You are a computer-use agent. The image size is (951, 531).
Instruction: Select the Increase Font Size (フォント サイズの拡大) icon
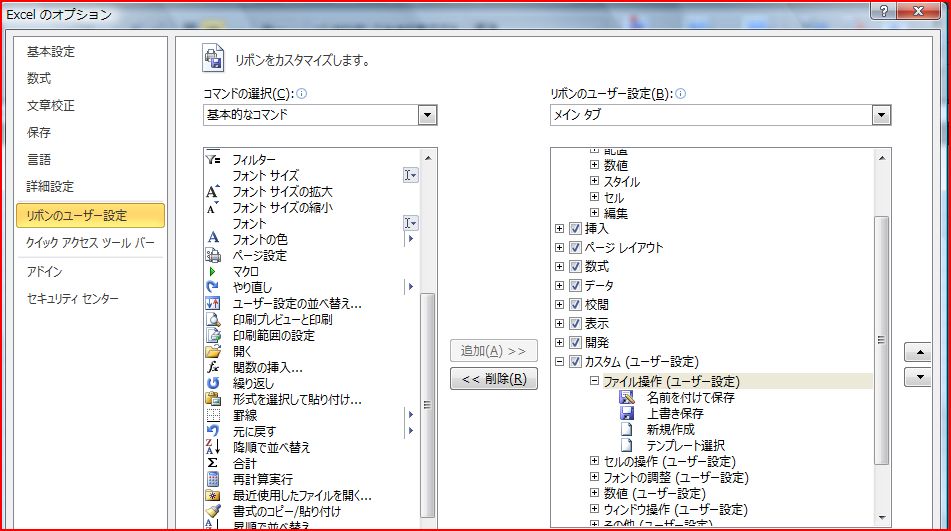tap(212, 192)
